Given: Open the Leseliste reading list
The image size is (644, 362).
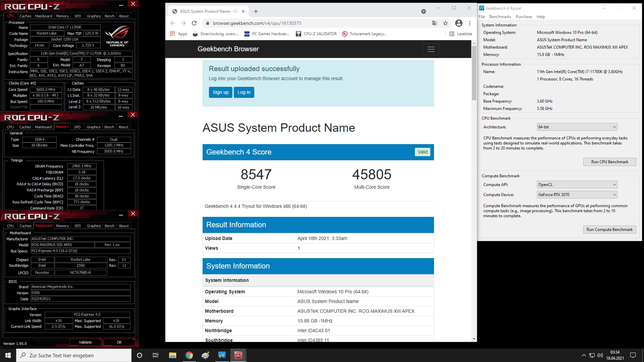Looking at the screenshot, I should [x=461, y=34].
